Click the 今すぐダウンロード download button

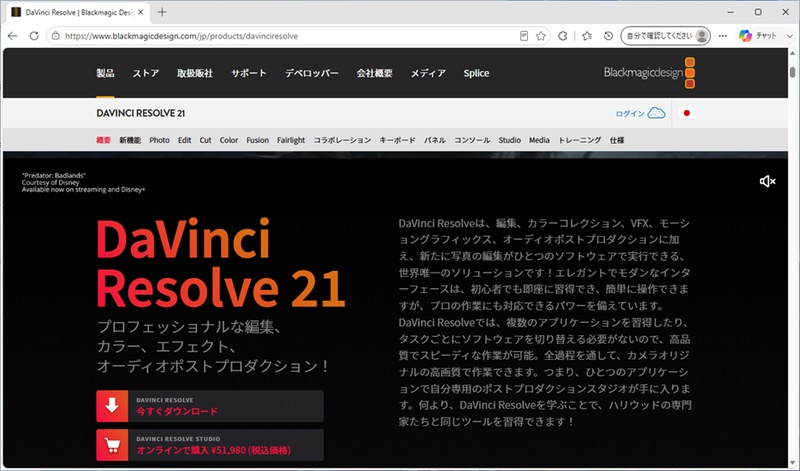[x=210, y=406]
